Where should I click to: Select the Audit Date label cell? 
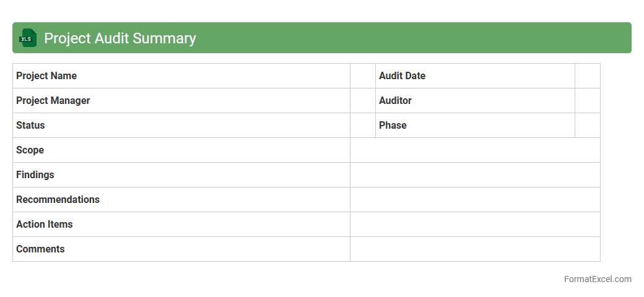474,76
